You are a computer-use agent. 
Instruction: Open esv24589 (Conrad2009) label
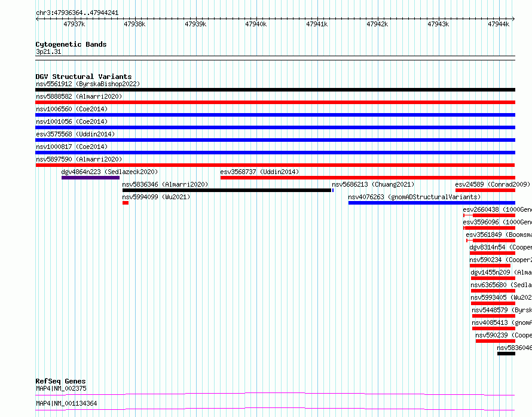point(493,184)
